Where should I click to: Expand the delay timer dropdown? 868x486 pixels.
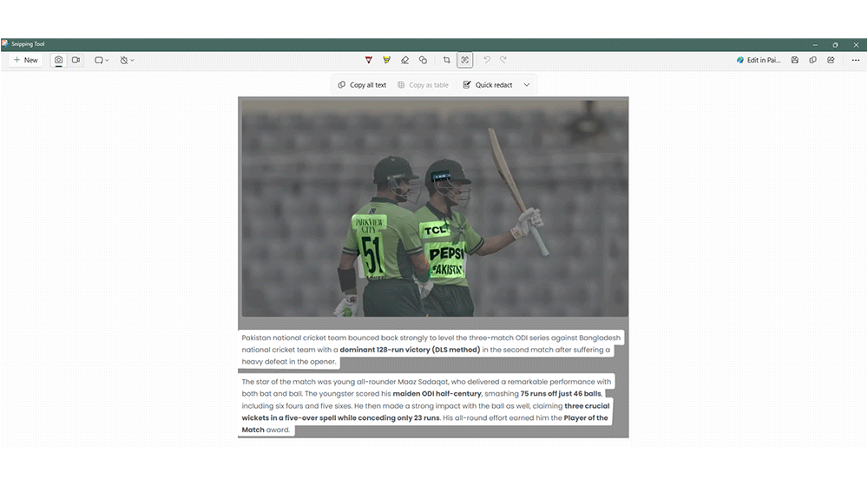tap(127, 60)
